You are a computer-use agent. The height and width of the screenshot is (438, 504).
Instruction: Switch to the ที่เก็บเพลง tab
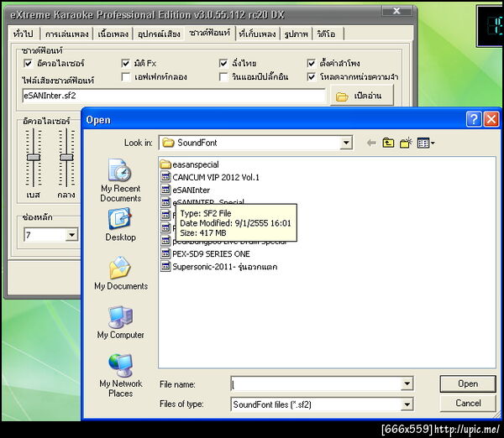pos(257,34)
